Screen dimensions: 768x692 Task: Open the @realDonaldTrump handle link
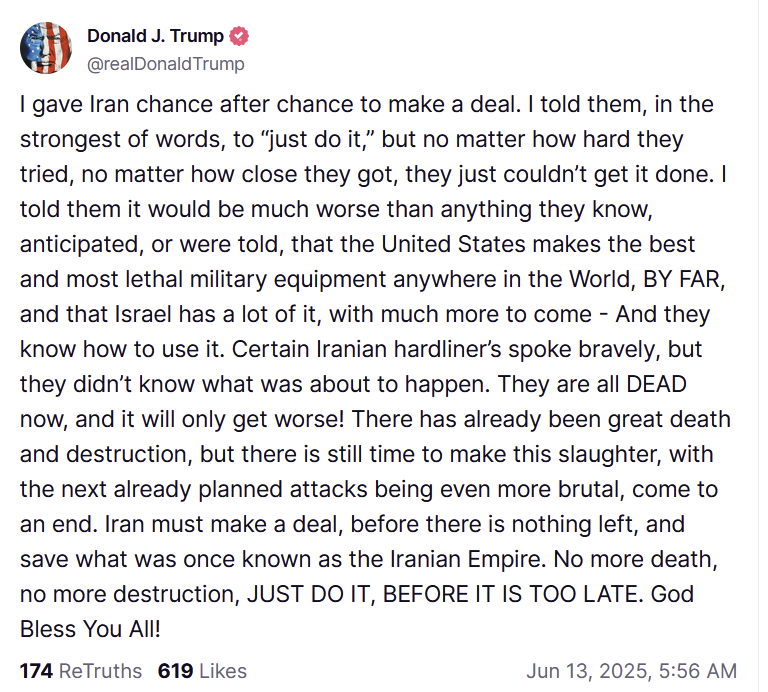point(165,63)
